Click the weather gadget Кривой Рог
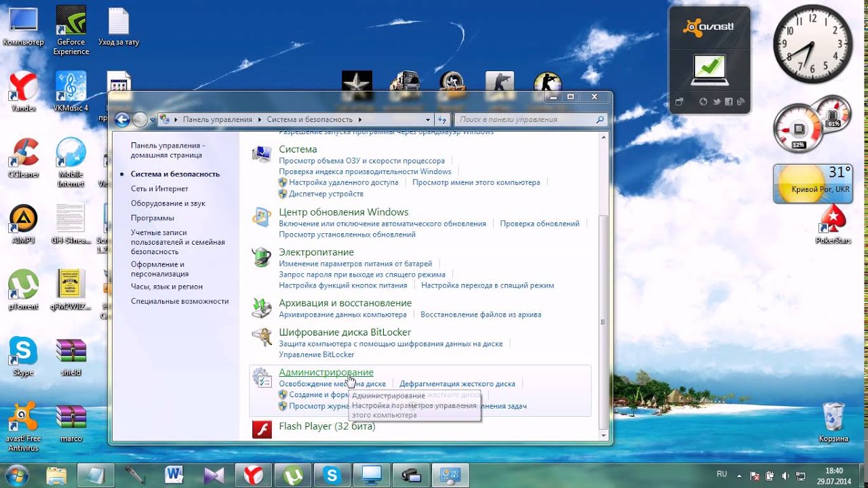 [x=812, y=184]
